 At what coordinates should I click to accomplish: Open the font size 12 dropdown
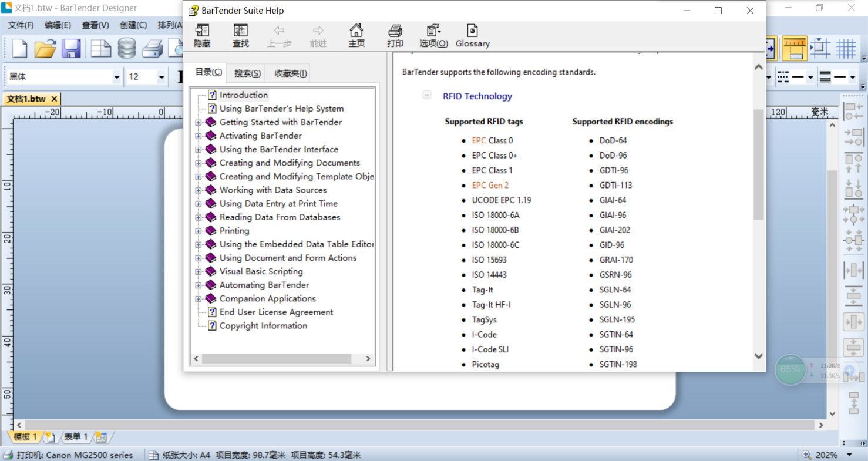pos(161,77)
